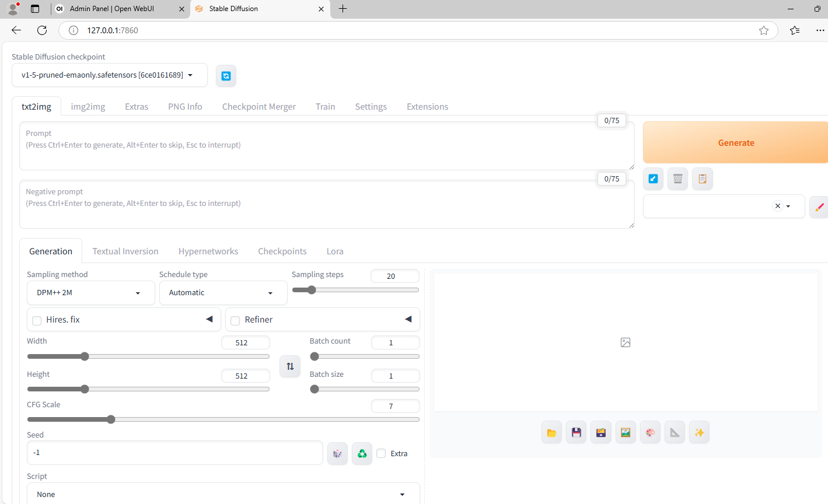
Task: Click the random seed dice icon
Action: tap(337, 453)
